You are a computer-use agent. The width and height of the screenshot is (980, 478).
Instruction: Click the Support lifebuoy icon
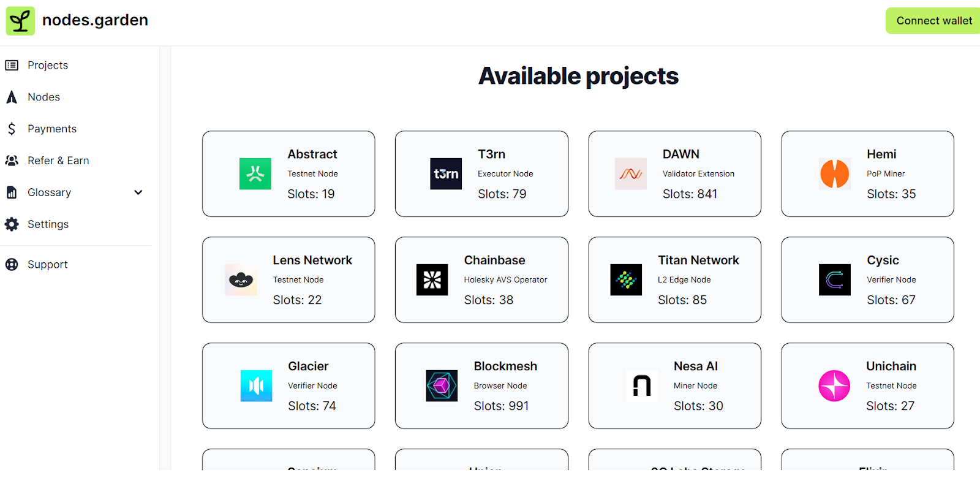[12, 265]
